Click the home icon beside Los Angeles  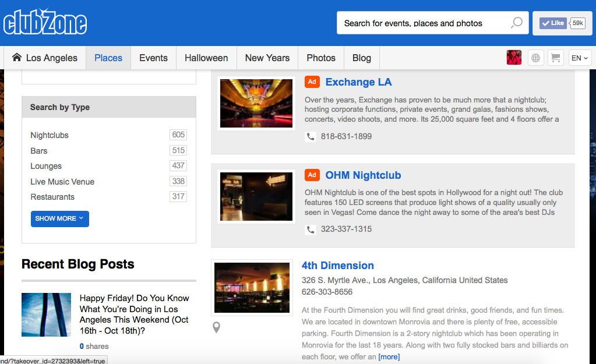coord(17,58)
